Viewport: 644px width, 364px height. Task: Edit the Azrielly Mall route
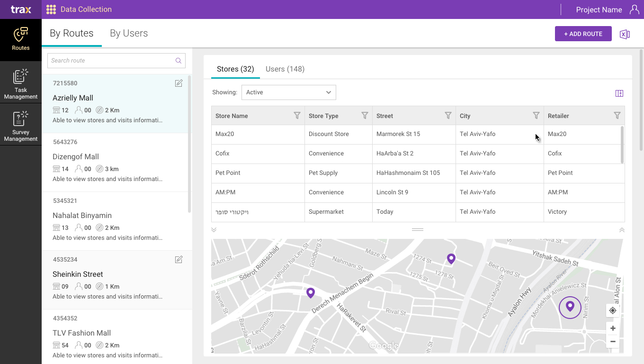click(179, 83)
